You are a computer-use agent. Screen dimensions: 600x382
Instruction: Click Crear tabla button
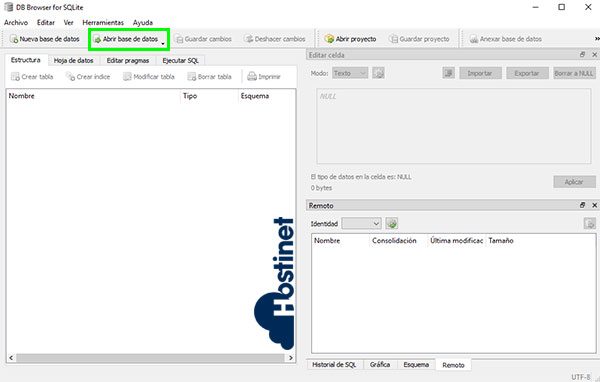32,77
